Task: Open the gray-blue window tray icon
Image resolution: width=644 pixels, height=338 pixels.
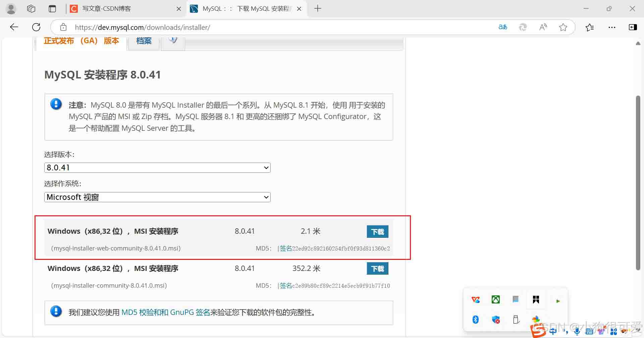Action: [x=516, y=299]
